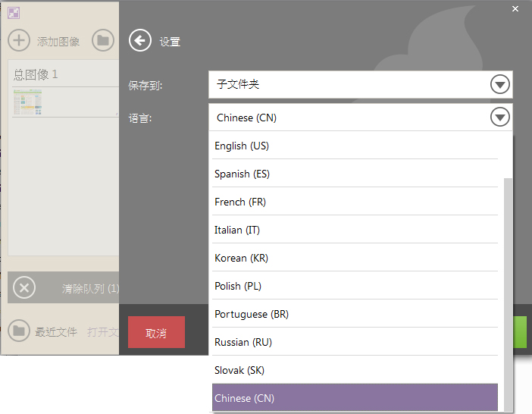Screen dimensions: 532x414
Task: Select Spanish (ES) language option
Action: pos(355,174)
